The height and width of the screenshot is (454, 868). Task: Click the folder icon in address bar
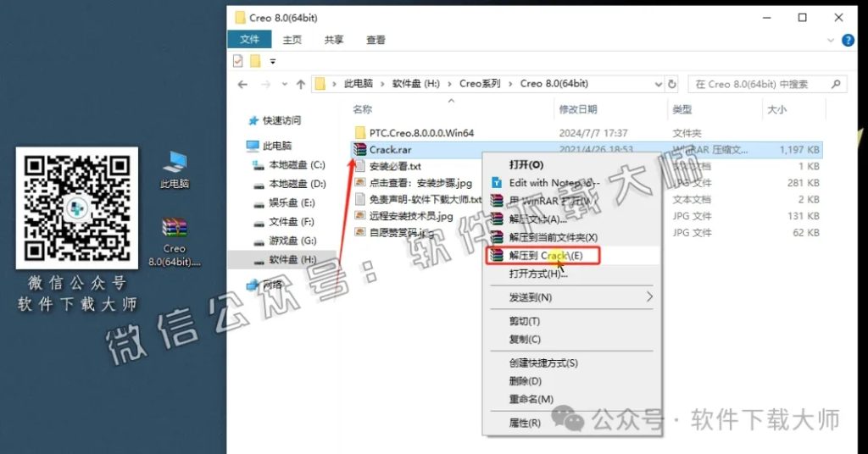point(320,84)
